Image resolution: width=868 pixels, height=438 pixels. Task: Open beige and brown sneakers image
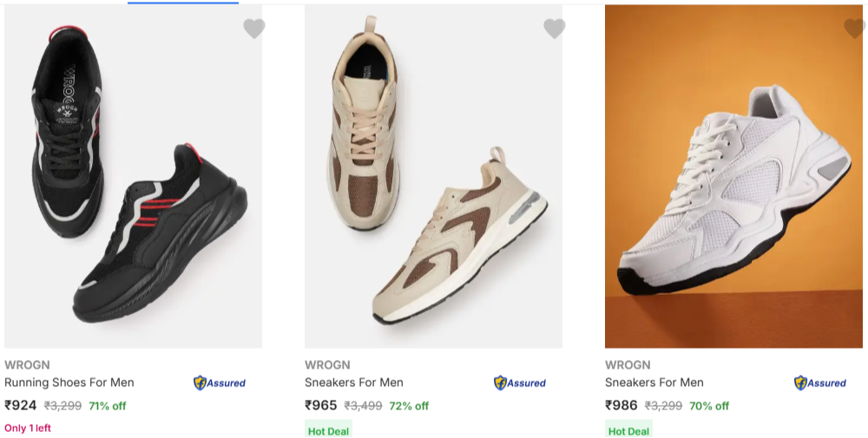coord(433,176)
